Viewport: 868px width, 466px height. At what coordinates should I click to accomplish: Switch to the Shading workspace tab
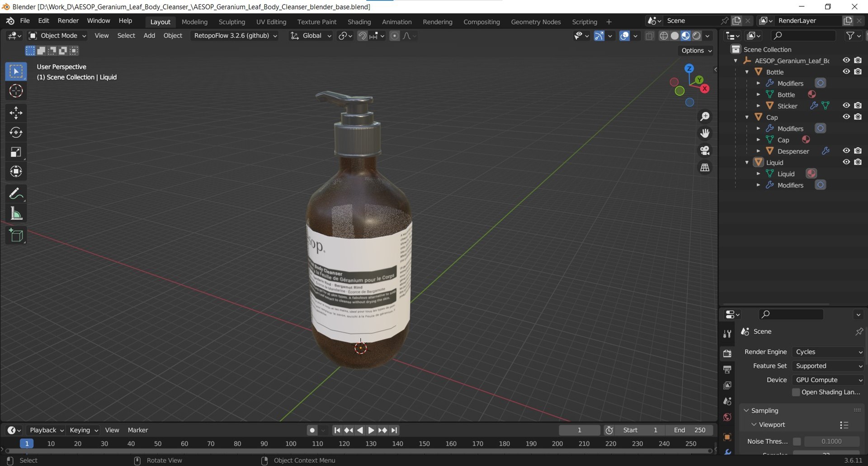(x=359, y=22)
